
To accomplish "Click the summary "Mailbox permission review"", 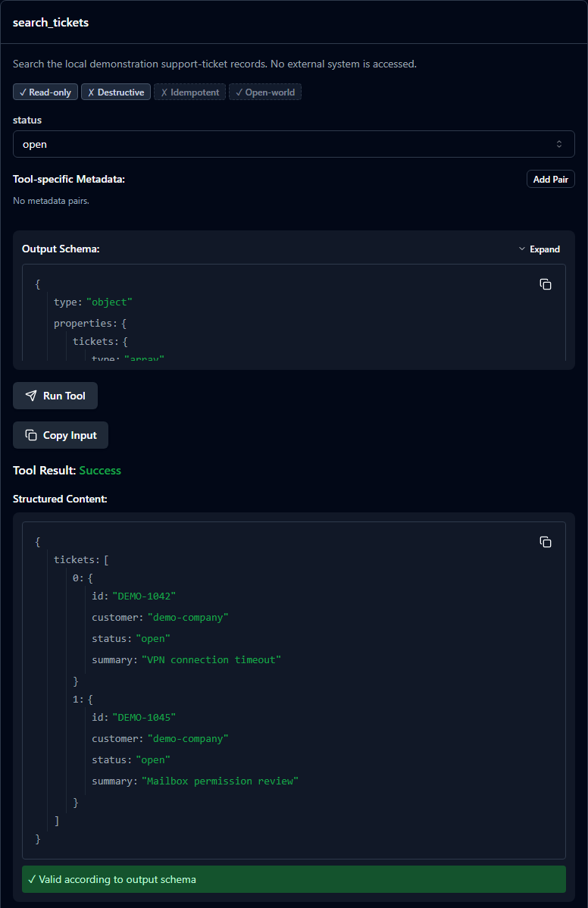I will (220, 781).
